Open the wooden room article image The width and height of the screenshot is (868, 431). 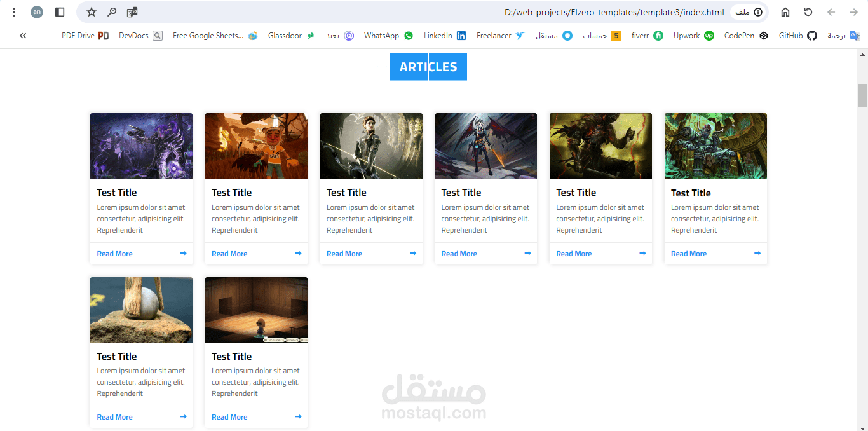click(x=256, y=310)
